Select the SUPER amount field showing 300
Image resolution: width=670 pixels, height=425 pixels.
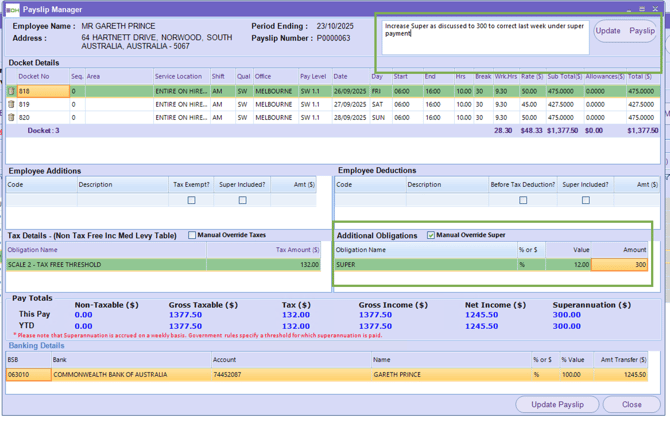click(x=619, y=265)
